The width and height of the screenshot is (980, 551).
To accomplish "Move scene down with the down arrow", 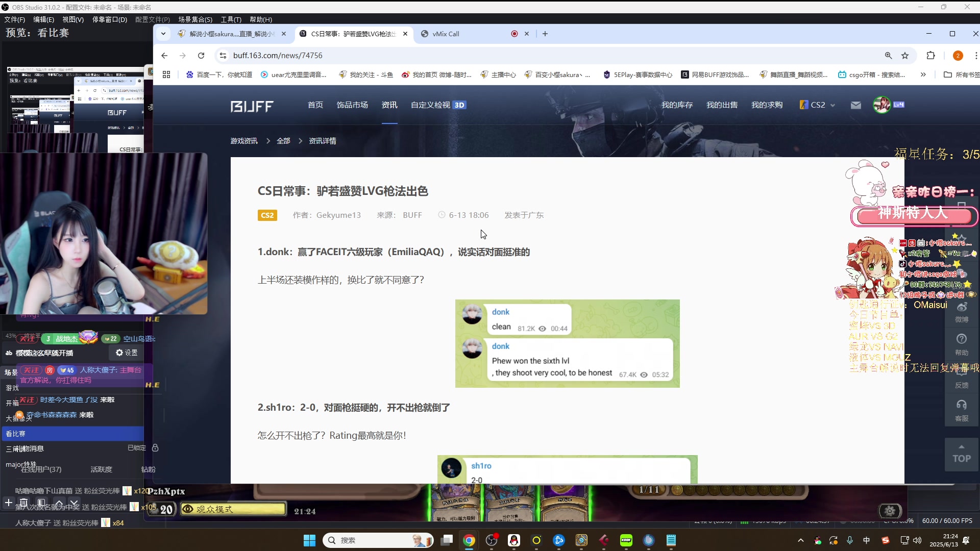I will click(74, 503).
